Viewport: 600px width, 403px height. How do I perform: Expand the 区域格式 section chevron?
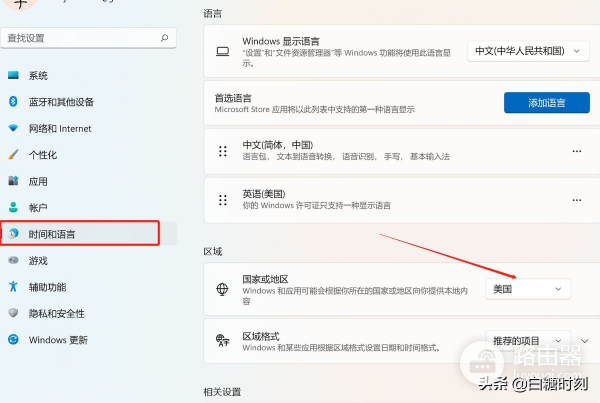[x=584, y=341]
